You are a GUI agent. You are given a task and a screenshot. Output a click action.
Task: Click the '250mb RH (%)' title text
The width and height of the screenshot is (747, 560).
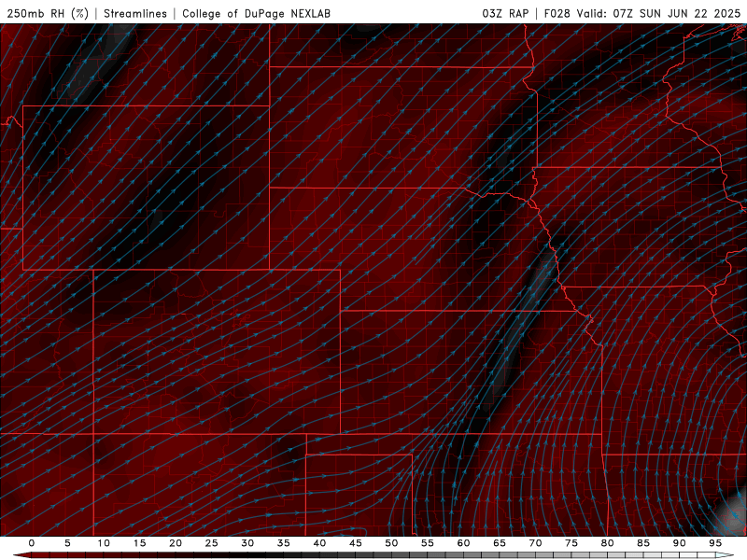tap(48, 13)
